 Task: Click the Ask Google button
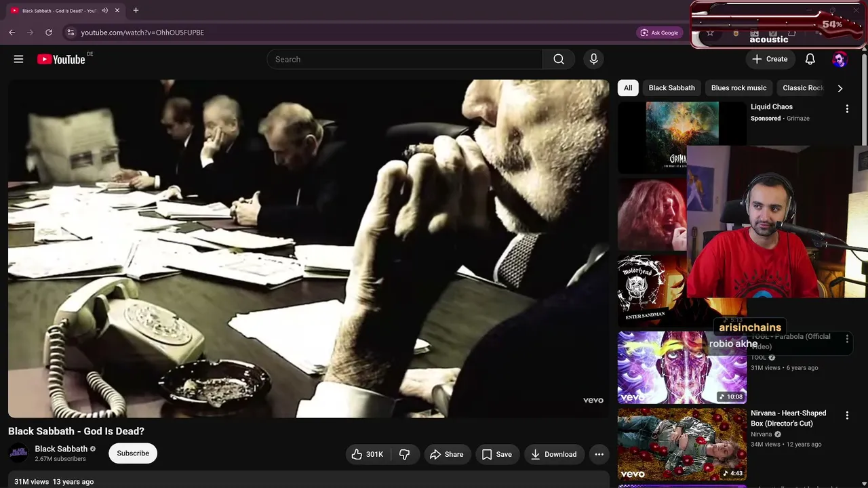click(x=659, y=33)
